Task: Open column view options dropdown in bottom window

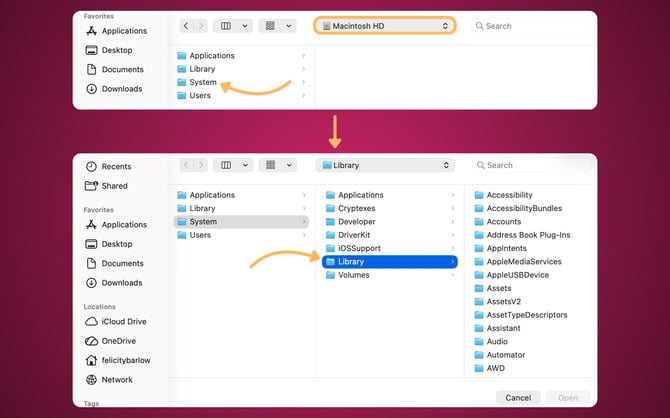Action: 245,165
